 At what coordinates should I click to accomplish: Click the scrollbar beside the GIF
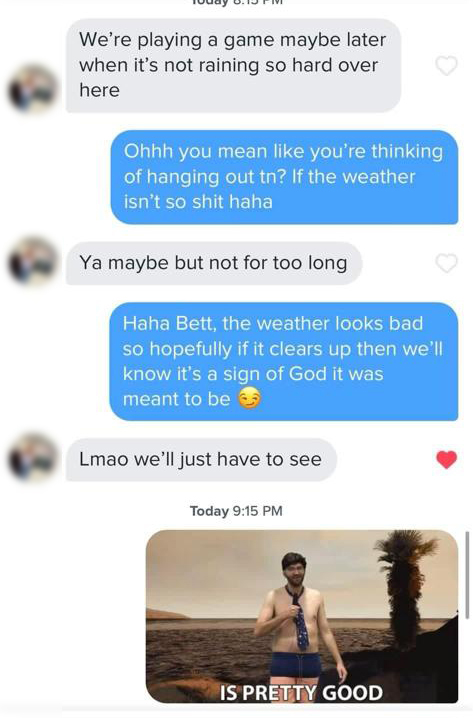[468, 575]
